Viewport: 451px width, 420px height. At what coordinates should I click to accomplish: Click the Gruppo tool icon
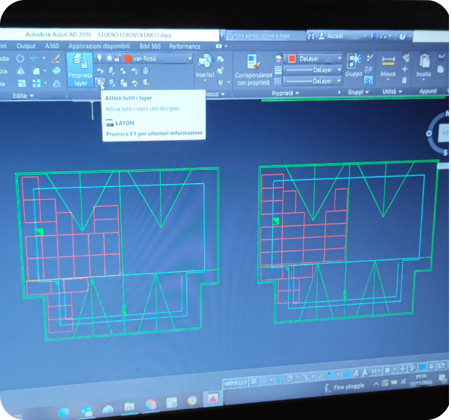pos(354,65)
